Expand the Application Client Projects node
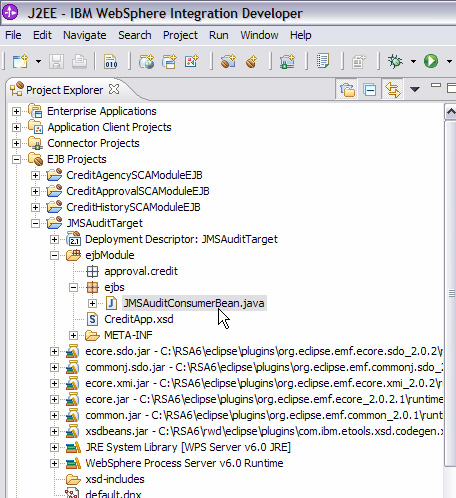 click(x=16, y=127)
